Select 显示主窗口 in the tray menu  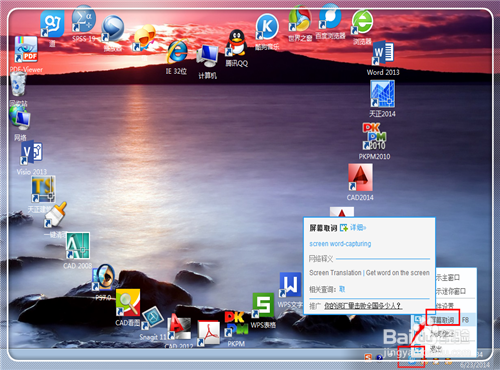[x=447, y=277]
